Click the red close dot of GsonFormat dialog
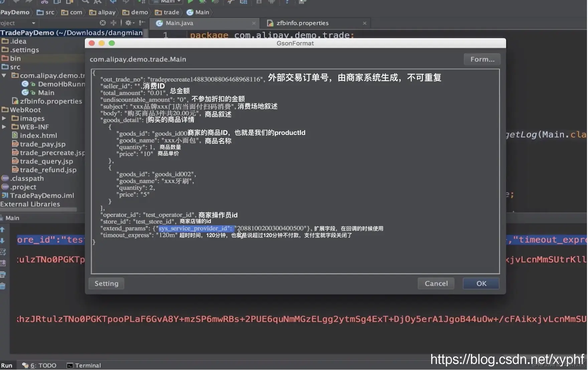This screenshot has height=370, width=588. coord(92,43)
